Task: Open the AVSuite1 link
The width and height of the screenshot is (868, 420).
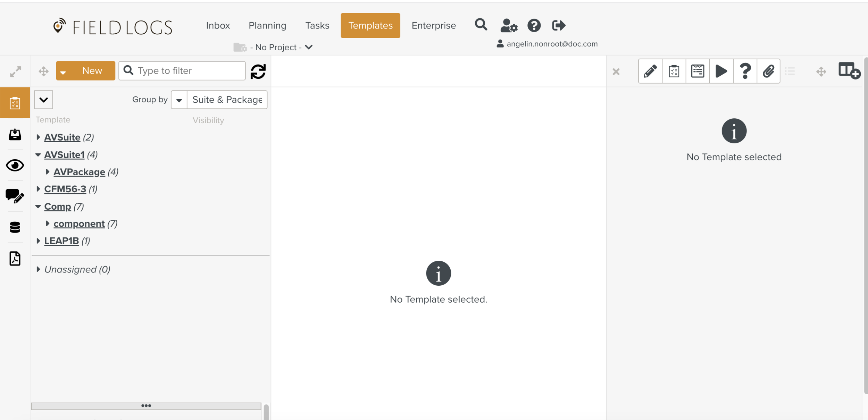Action: click(x=64, y=155)
